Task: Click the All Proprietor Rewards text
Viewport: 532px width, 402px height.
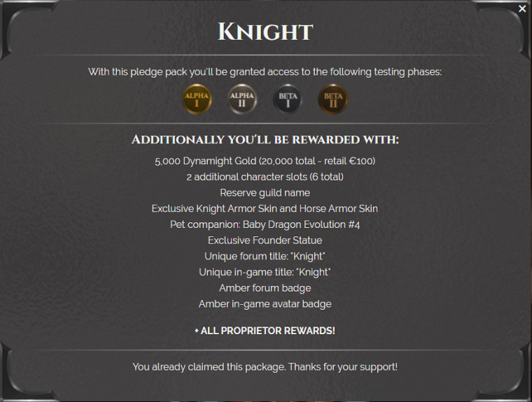Action: 265,331
